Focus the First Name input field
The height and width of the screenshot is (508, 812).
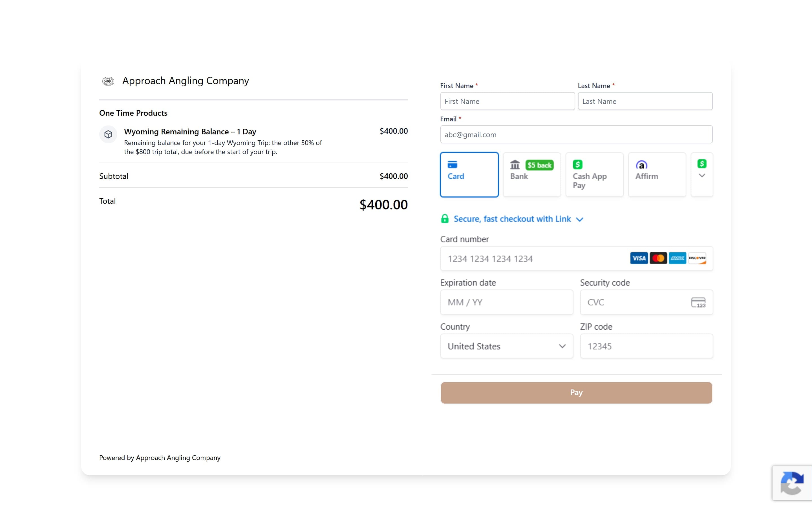click(507, 101)
